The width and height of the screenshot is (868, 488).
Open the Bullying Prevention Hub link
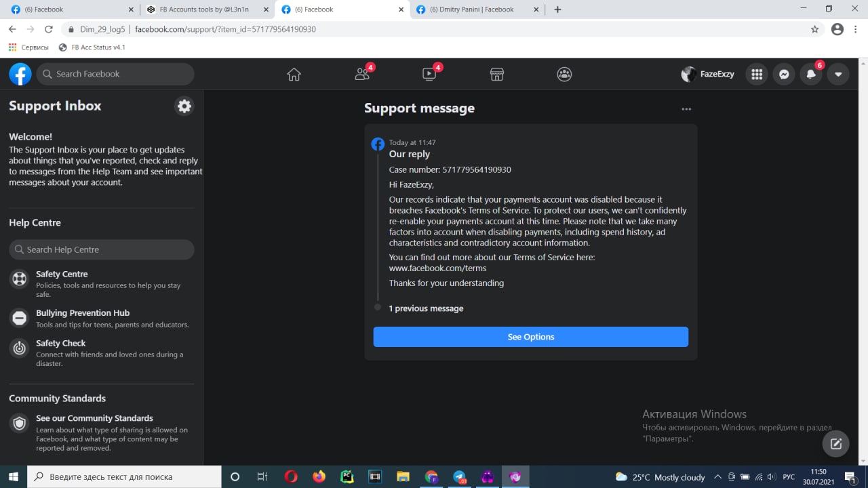pyautogui.click(x=83, y=312)
